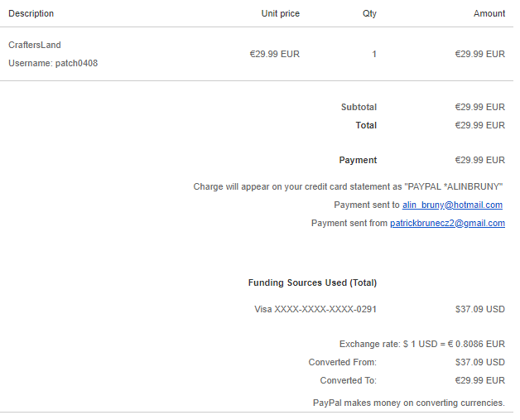This screenshot has height=420, width=520.
Task: Select the exchange rate line
Action: [x=421, y=344]
